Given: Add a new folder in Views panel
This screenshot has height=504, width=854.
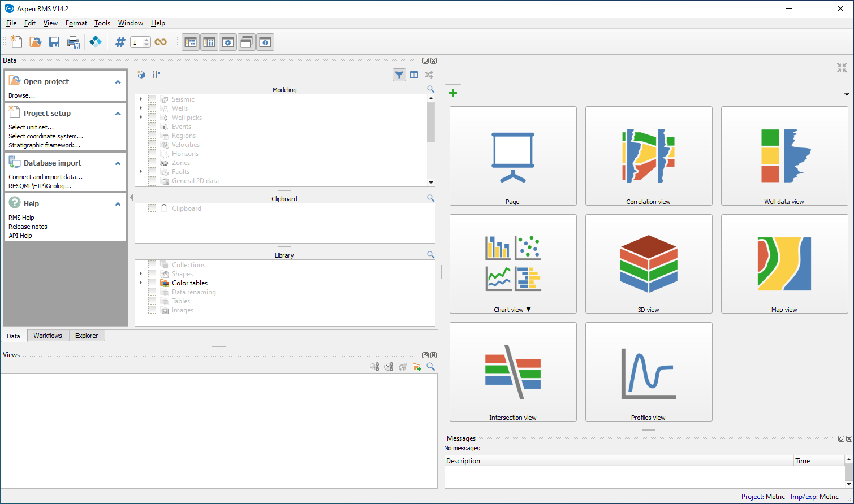Looking at the screenshot, I should (x=417, y=367).
